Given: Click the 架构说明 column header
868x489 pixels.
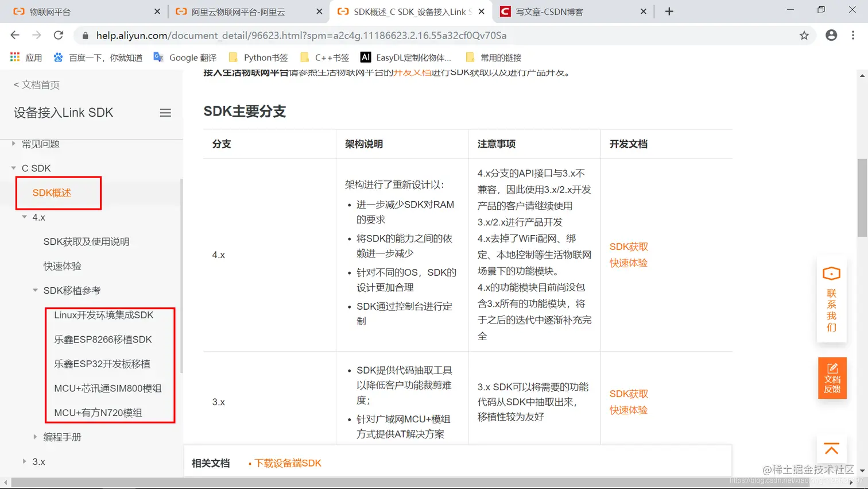Looking at the screenshot, I should (x=364, y=144).
